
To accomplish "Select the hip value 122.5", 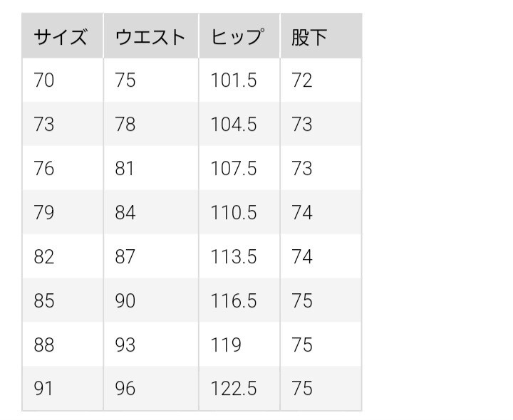I will [x=233, y=389].
